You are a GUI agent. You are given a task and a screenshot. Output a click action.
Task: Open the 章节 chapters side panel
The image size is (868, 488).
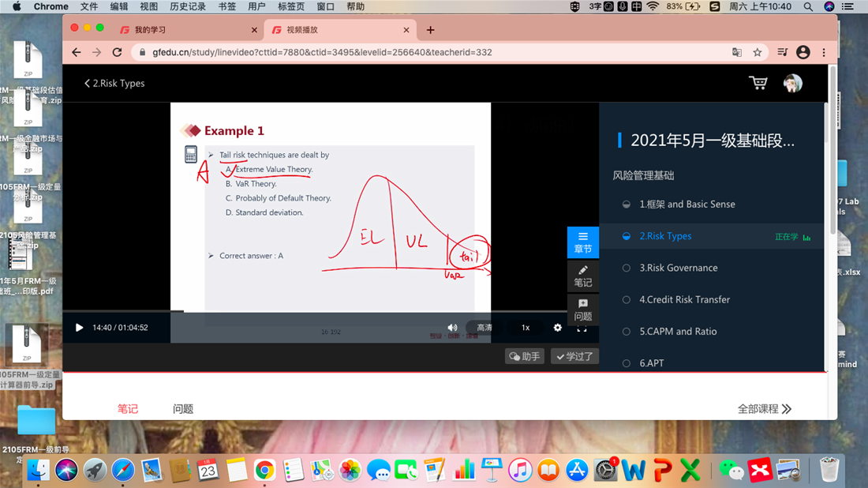point(583,242)
